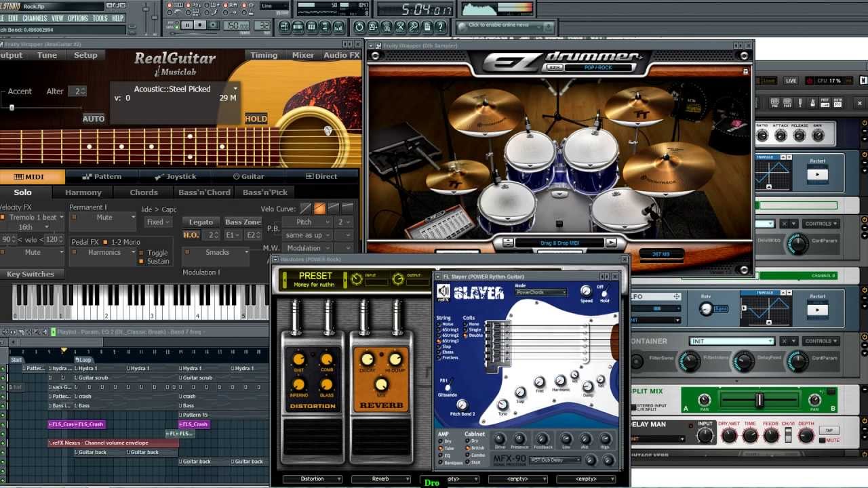Click the Speed knob in Slayer

pyautogui.click(x=586, y=291)
